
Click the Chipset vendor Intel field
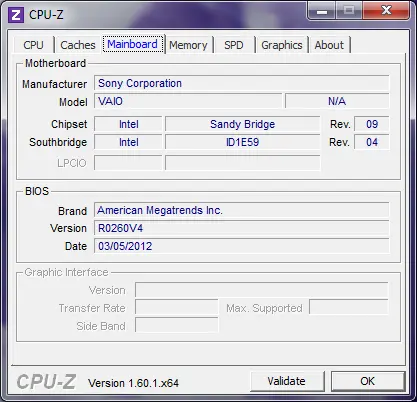pos(128,124)
